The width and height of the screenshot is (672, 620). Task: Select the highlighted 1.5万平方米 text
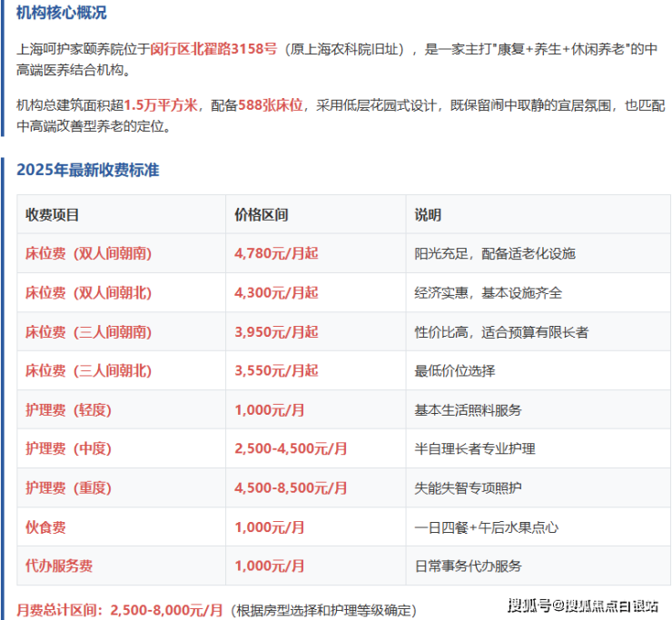coord(160,106)
